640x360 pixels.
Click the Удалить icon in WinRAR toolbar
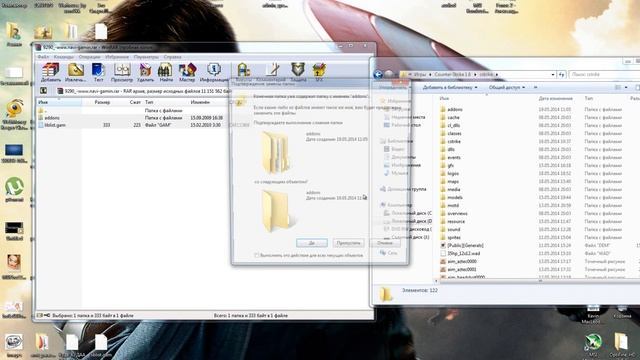point(145,73)
